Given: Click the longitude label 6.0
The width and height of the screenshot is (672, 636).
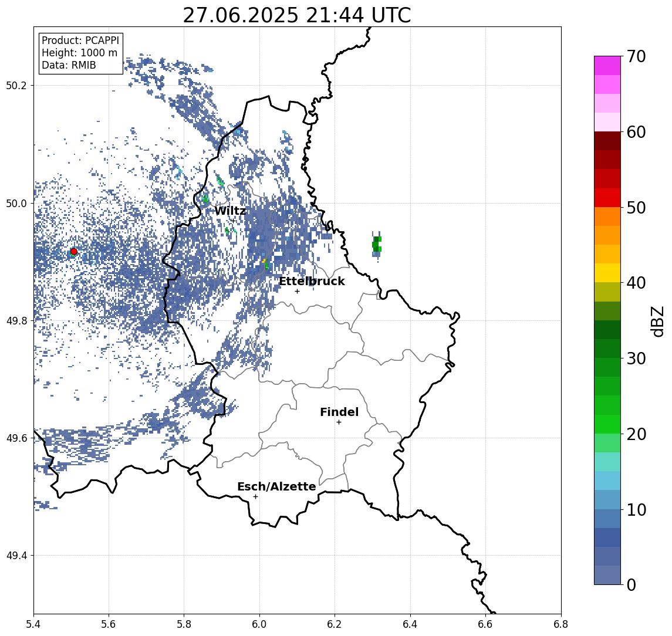Looking at the screenshot, I should click(260, 624).
